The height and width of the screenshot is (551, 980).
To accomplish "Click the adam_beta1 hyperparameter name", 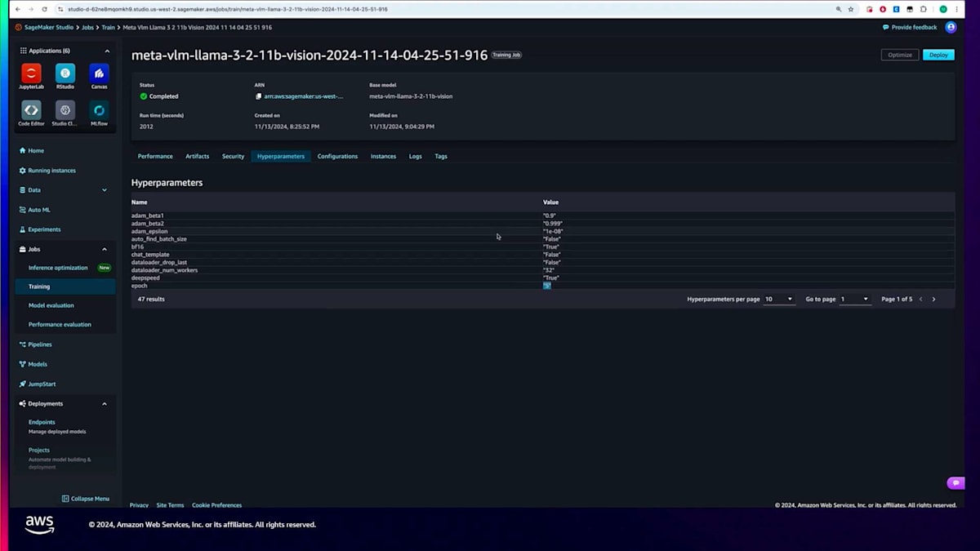I will tap(148, 216).
